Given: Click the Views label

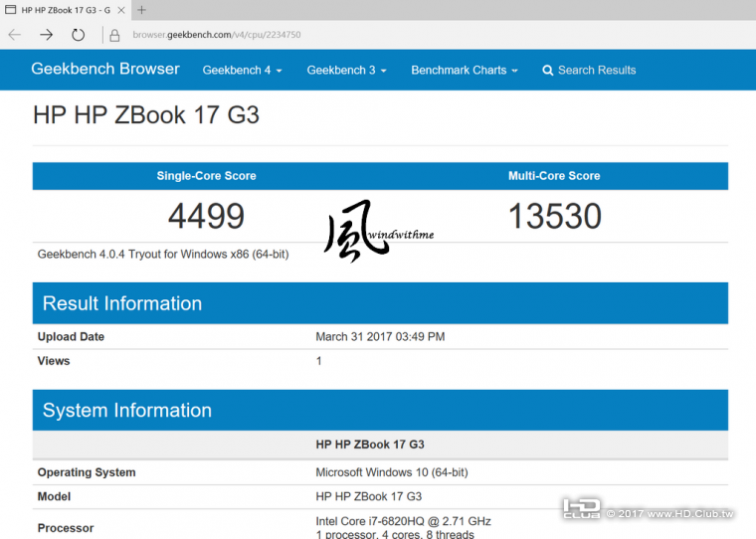Looking at the screenshot, I should click(54, 361).
